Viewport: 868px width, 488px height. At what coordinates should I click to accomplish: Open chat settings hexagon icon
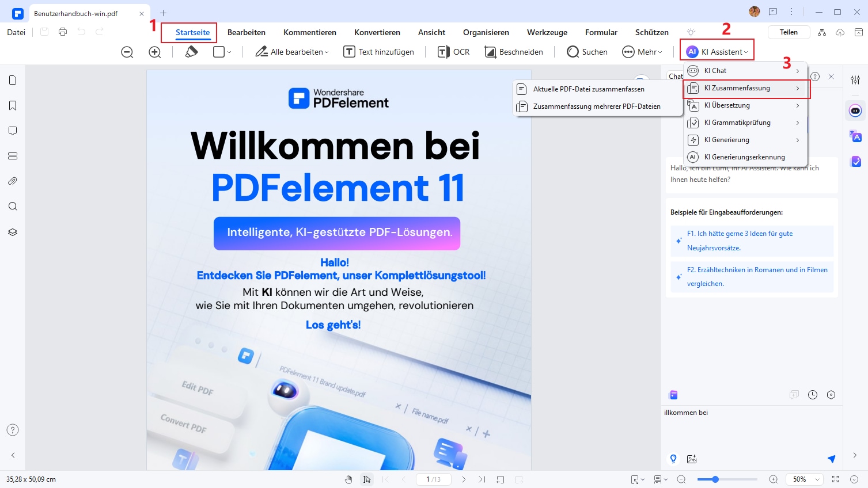click(831, 395)
